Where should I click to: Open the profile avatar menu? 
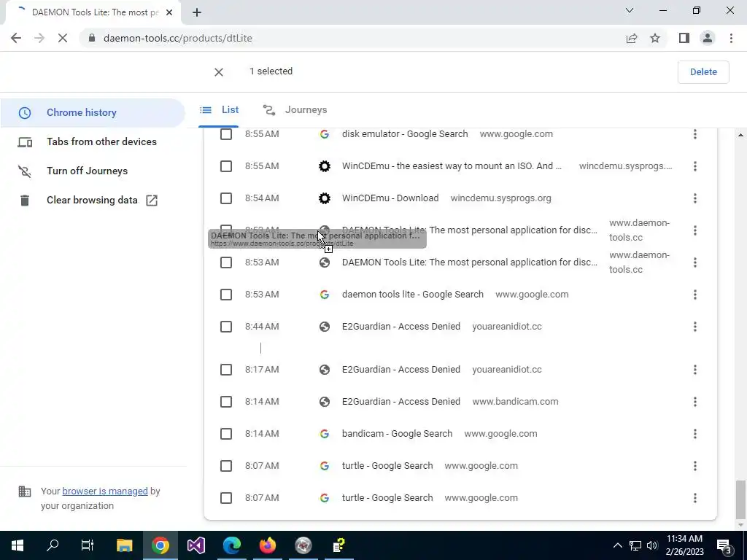coord(708,38)
